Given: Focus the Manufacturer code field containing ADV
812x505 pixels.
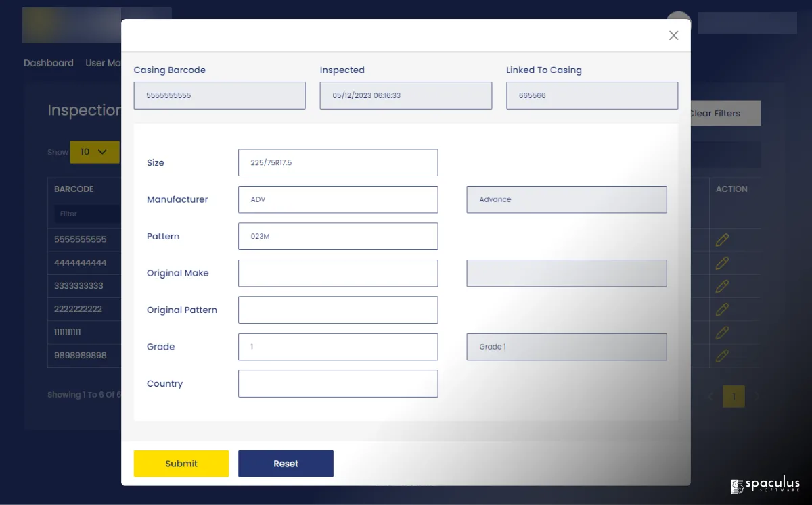Looking at the screenshot, I should [338, 199].
